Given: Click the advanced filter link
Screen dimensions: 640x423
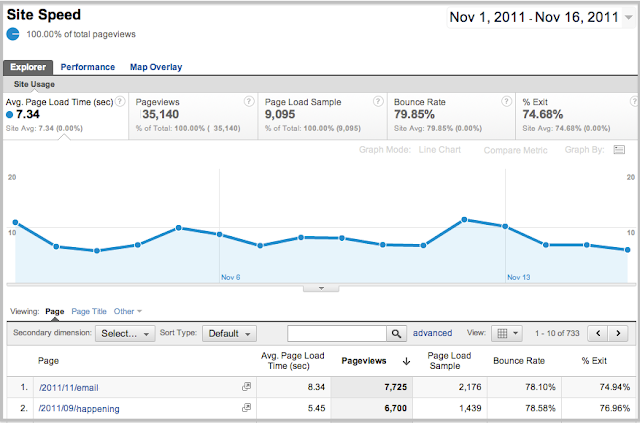Looking at the screenshot, I should pyautogui.click(x=433, y=333).
